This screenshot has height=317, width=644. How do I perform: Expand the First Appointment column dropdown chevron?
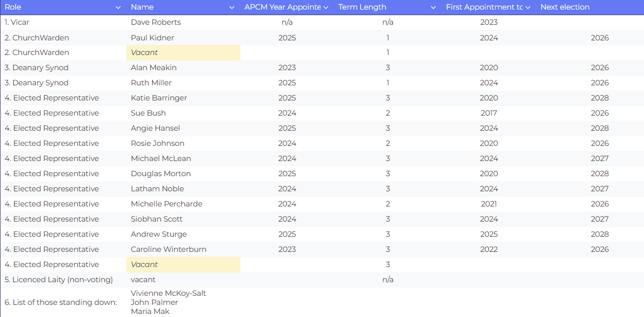528,7
